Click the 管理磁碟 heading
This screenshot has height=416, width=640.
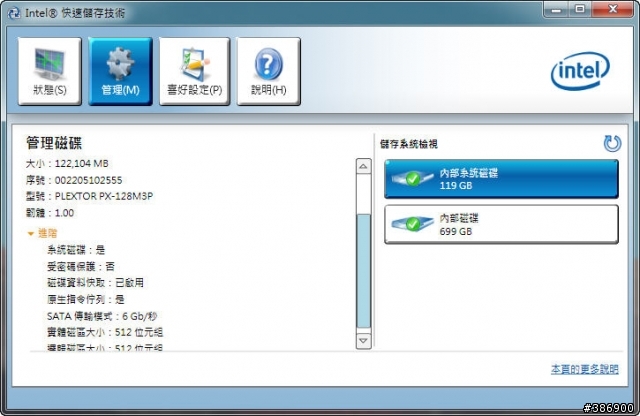pos(54,143)
